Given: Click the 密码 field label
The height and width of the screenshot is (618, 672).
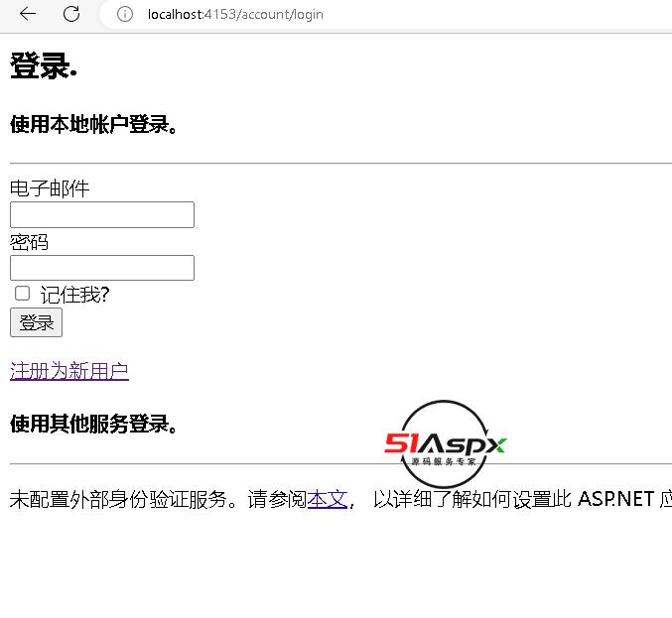Looking at the screenshot, I should [30, 242].
